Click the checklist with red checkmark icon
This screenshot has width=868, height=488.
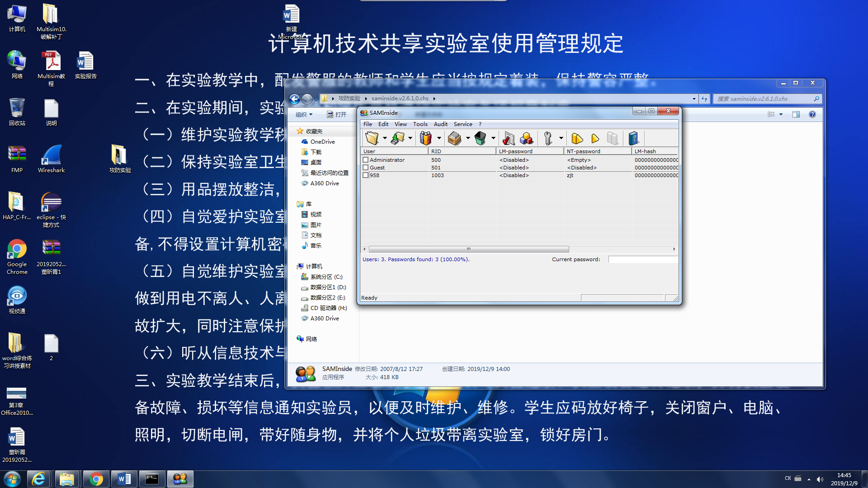pos(508,138)
